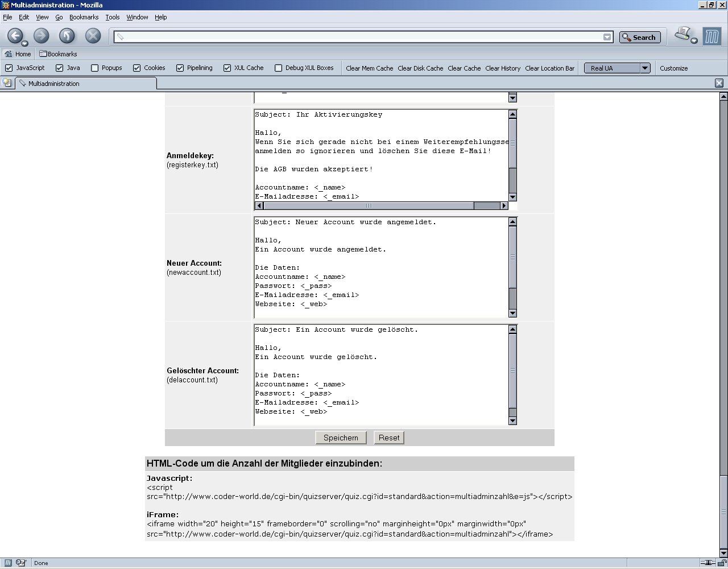The width and height of the screenshot is (728, 569).
Task: Click the Clear Cache button
Action: click(464, 68)
